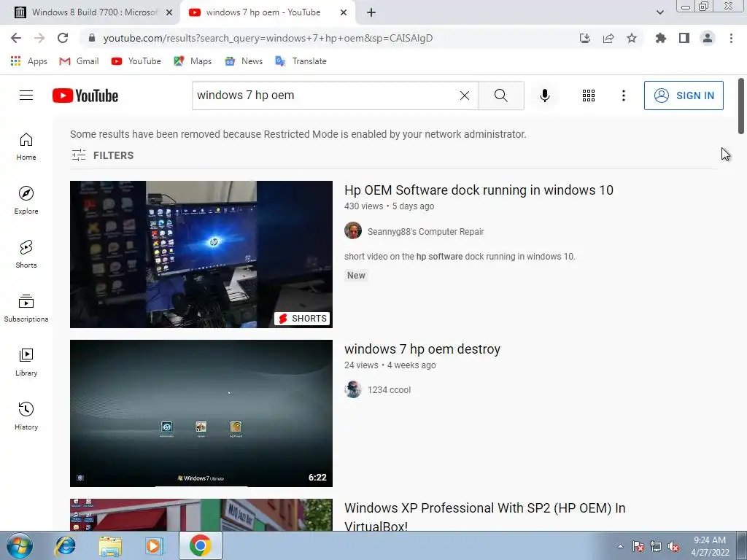
Task: Toggle the Chrome side panel icon
Action: pos(684,38)
